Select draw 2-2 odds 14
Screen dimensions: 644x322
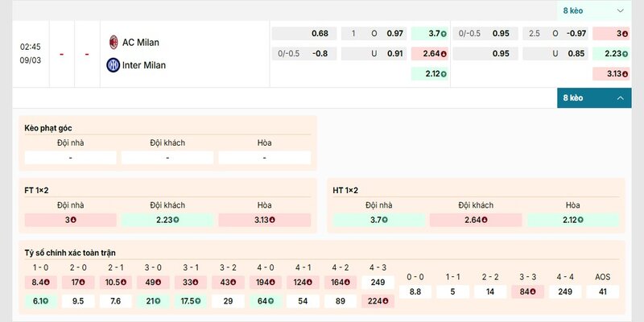coord(490,291)
